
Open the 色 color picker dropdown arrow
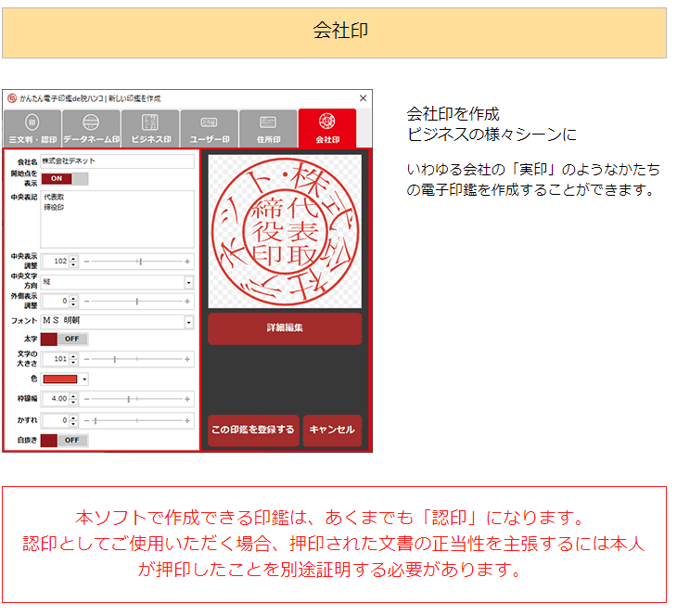click(84, 379)
